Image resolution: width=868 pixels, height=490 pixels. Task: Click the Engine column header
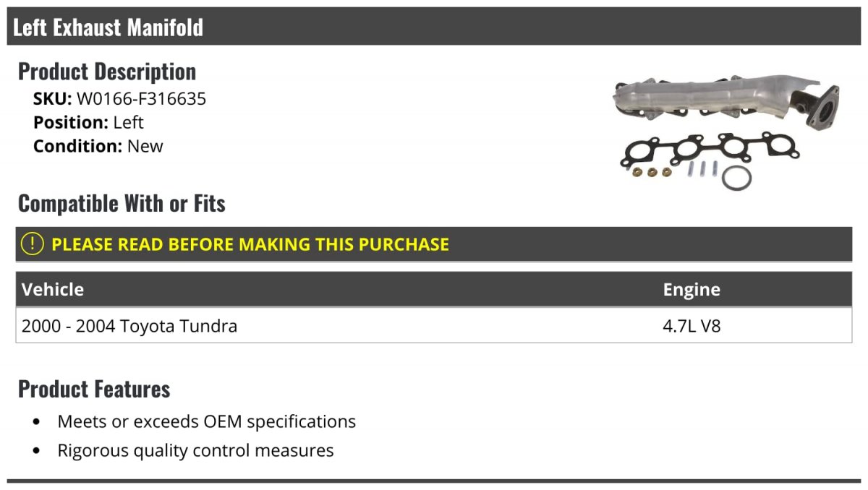tap(692, 290)
